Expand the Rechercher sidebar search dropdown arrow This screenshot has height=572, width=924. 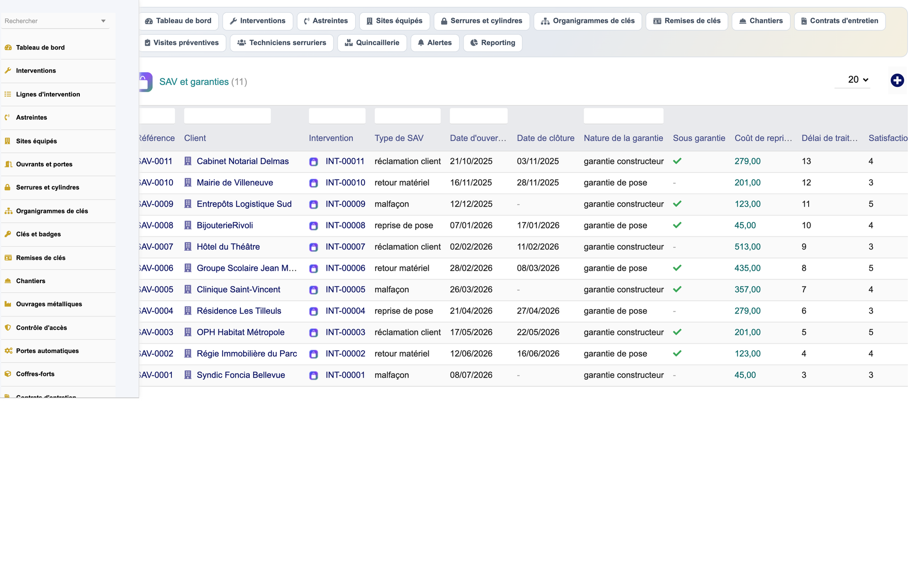[103, 21]
